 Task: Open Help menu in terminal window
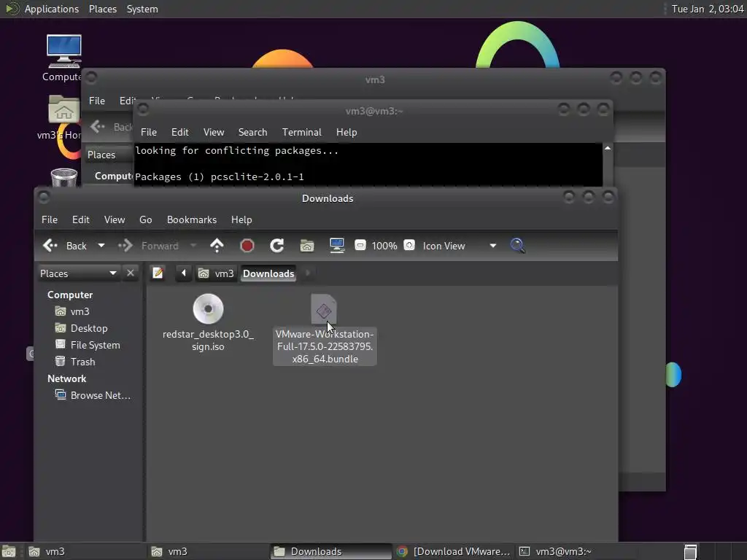click(347, 132)
